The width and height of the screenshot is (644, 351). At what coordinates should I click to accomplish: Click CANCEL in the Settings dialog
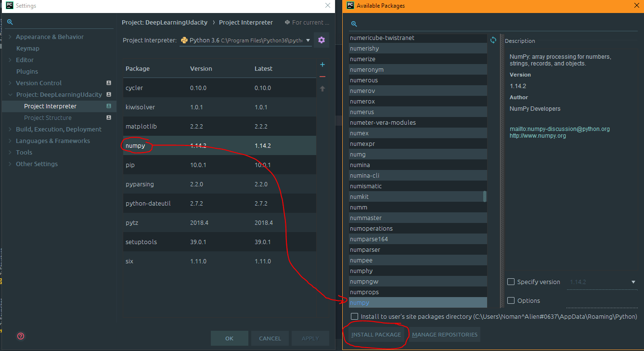tap(270, 338)
